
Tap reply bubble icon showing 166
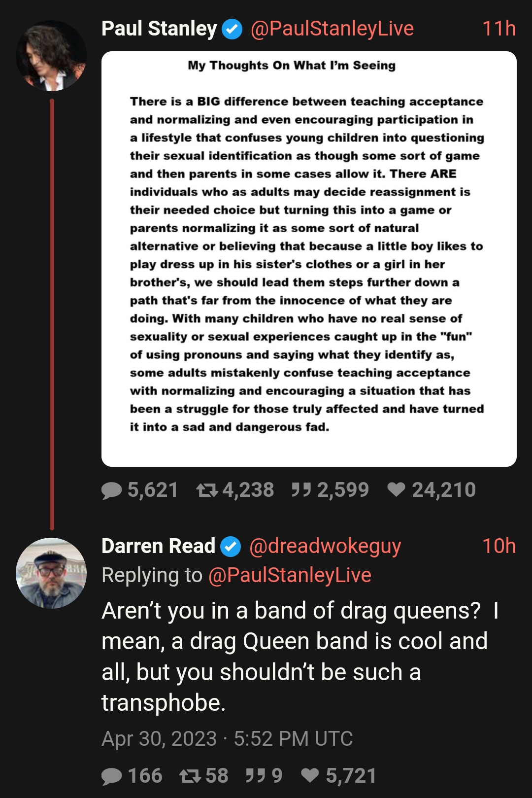click(x=112, y=776)
